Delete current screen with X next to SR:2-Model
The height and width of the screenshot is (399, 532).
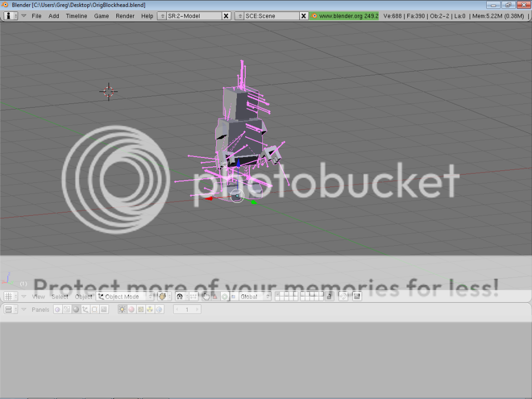coord(227,16)
